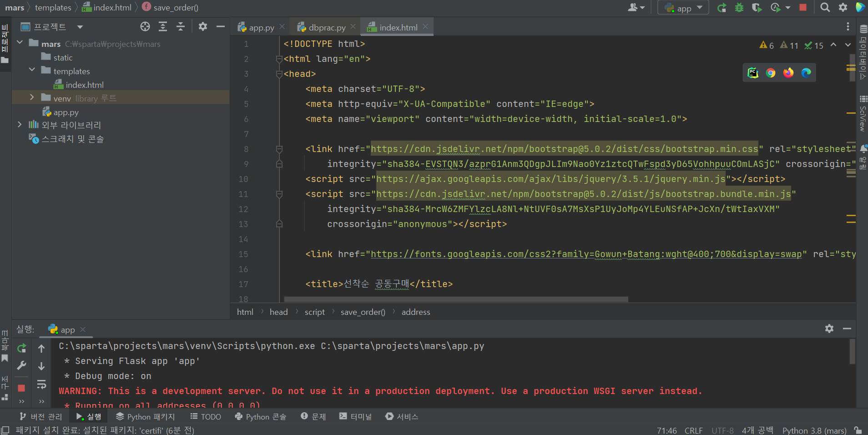Hide the Run tool window

(x=847, y=329)
